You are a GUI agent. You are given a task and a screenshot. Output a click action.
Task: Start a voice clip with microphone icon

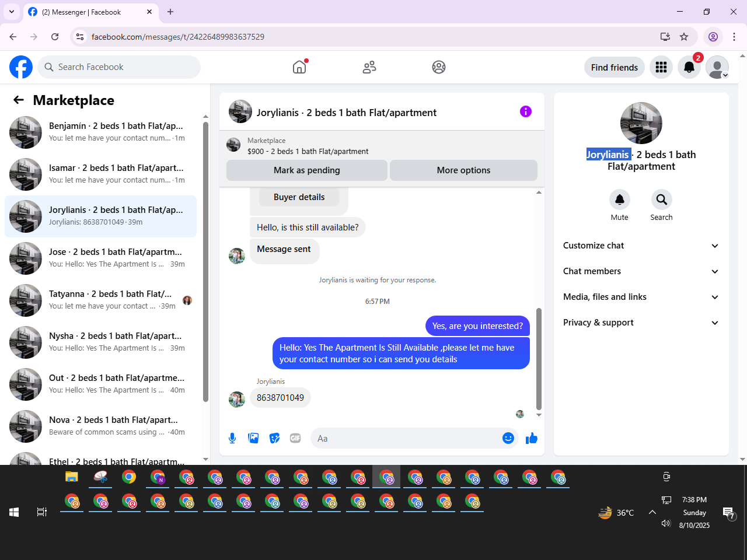click(232, 438)
